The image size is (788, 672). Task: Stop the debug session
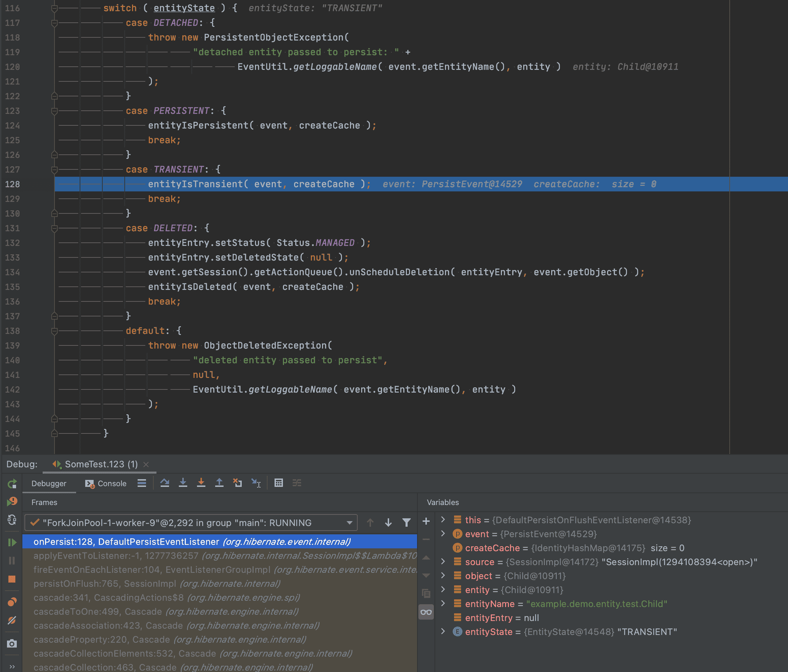click(12, 579)
